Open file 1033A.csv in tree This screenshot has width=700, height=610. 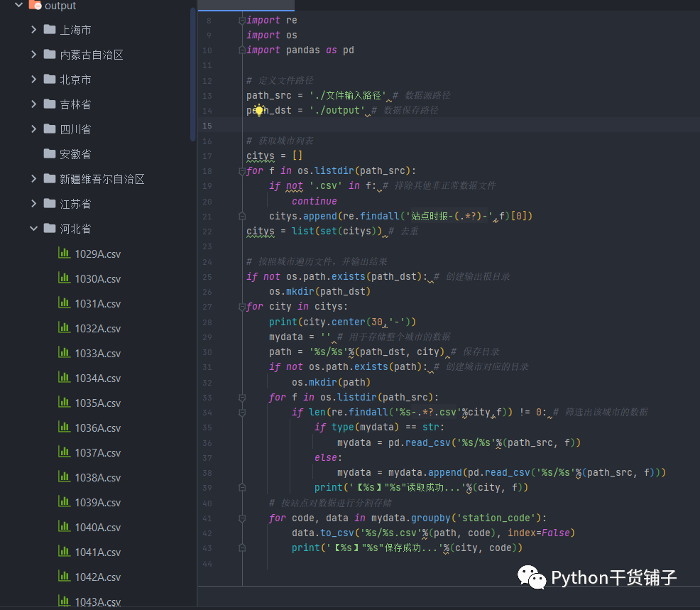(98, 354)
